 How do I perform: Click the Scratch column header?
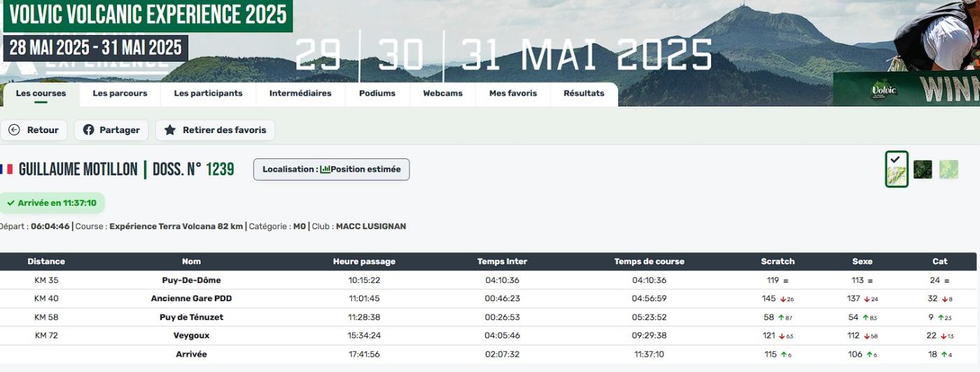(778, 261)
